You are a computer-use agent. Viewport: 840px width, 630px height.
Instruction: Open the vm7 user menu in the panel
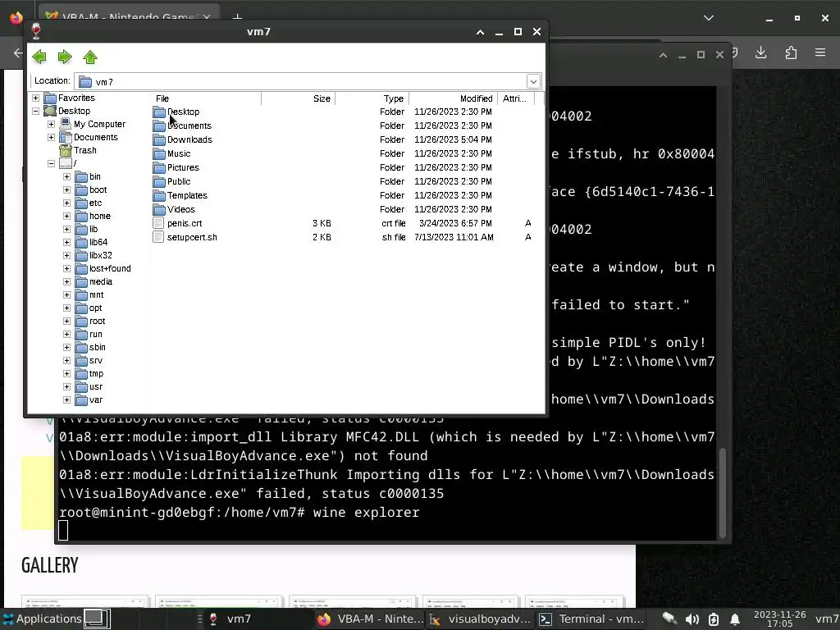(827, 619)
